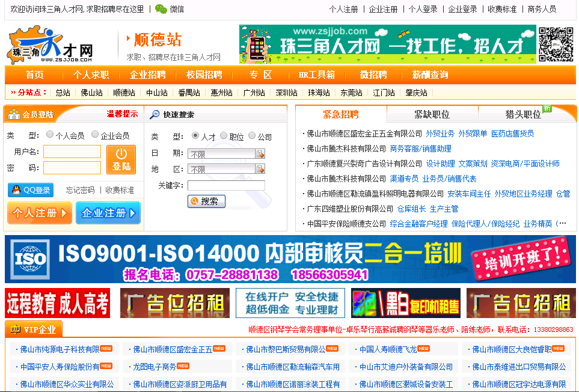Click the 搜索 button
The width and height of the screenshot is (579, 392).
coord(206,201)
